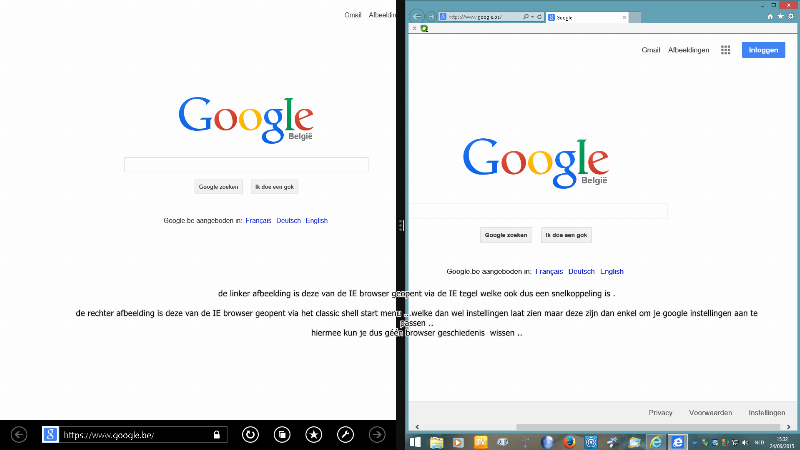Choose Deutsch in right Google page
This screenshot has width=800, height=450.
tap(581, 271)
